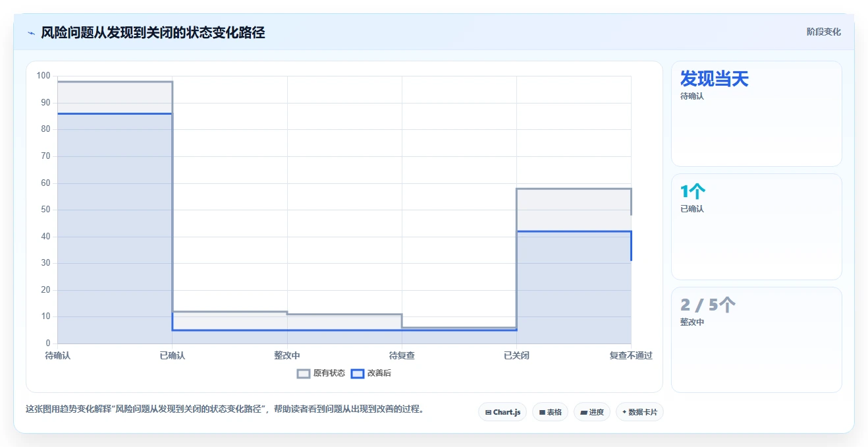Click the icon inside 进度 chip
The height and width of the screenshot is (447, 868).
[x=584, y=412]
